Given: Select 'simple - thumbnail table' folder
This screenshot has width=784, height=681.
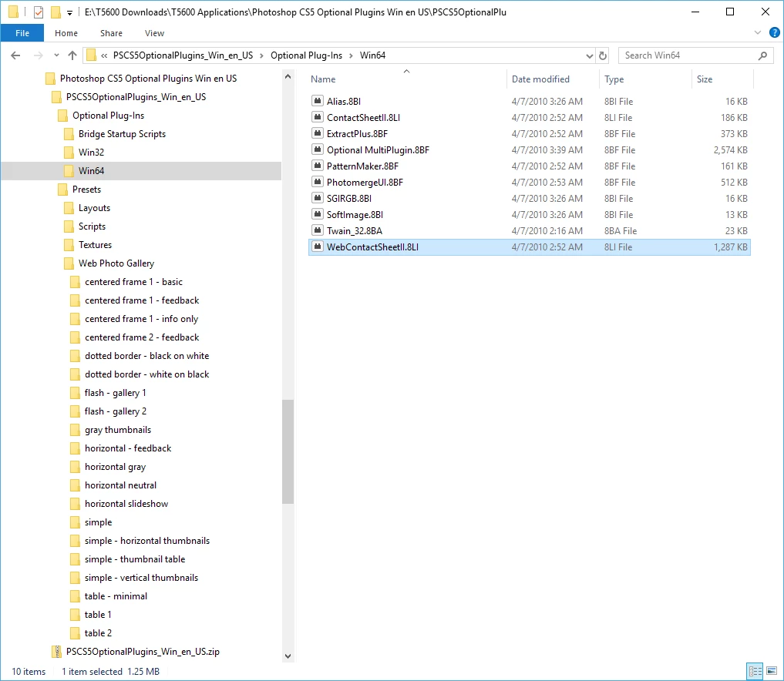Looking at the screenshot, I should pyautogui.click(x=134, y=559).
